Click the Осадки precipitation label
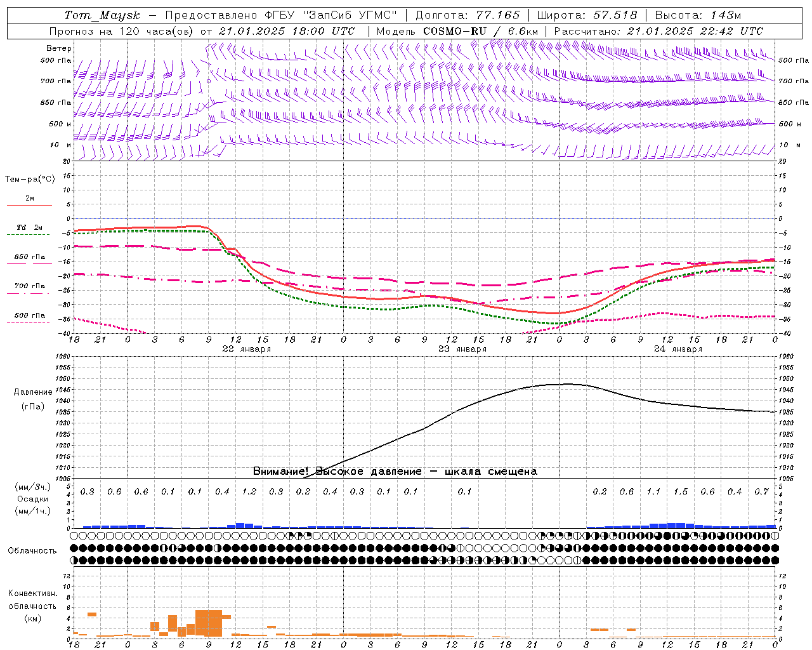 [x=33, y=499]
